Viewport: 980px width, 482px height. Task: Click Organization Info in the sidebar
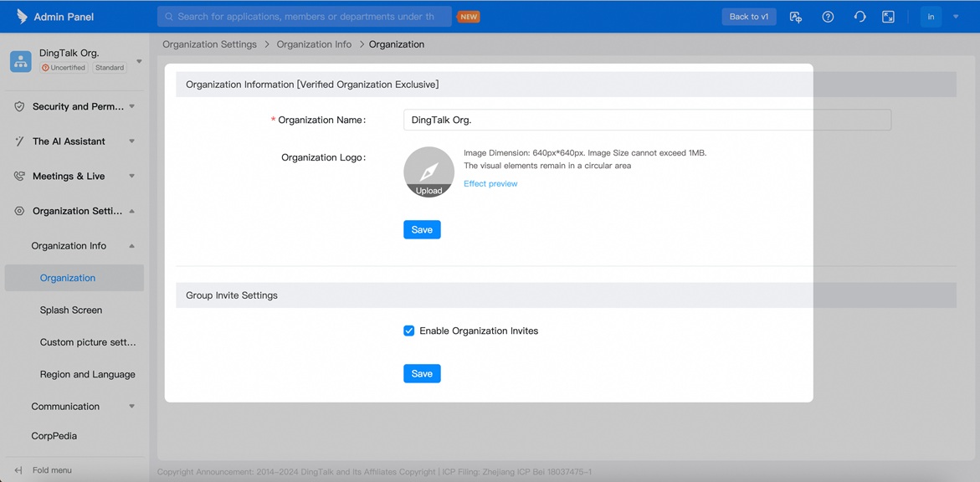click(69, 246)
